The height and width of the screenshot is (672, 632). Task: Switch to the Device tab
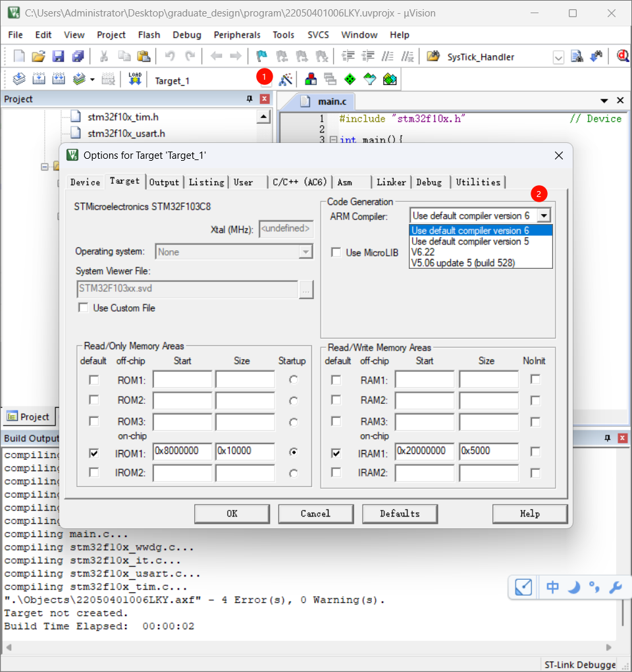(85, 182)
